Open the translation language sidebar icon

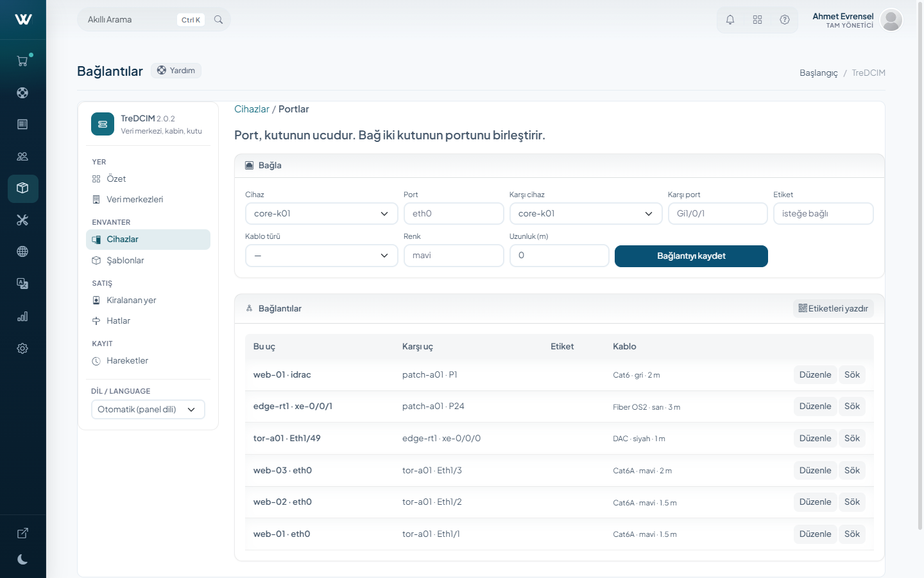[22, 284]
